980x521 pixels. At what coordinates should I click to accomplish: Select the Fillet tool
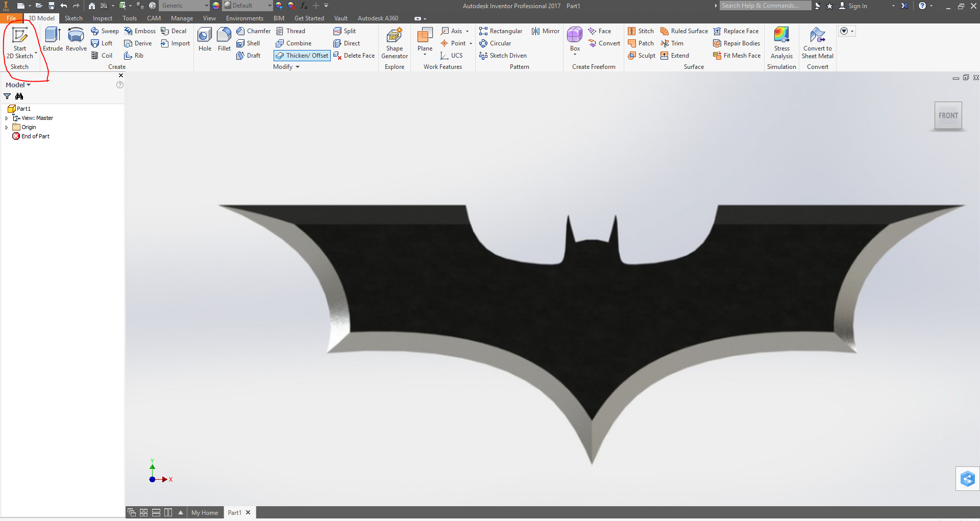tap(224, 39)
